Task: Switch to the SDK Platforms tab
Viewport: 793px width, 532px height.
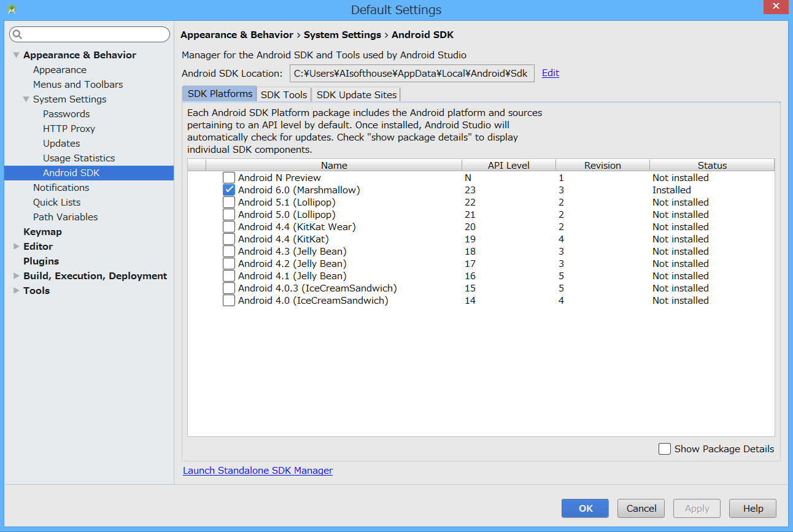Action: coord(220,94)
